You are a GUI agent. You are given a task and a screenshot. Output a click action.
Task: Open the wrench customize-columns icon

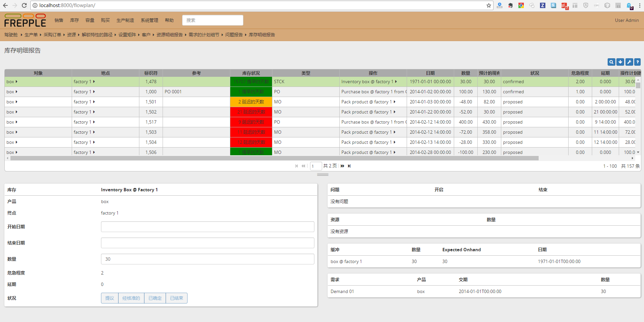click(629, 62)
